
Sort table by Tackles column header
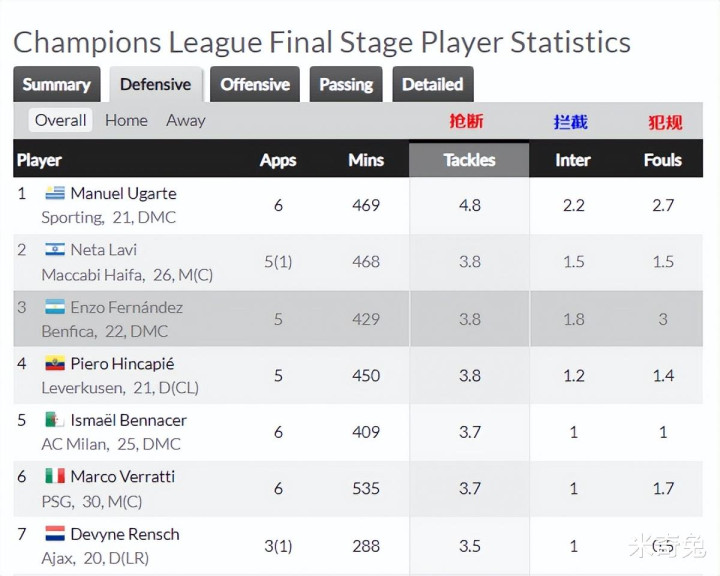[469, 160]
